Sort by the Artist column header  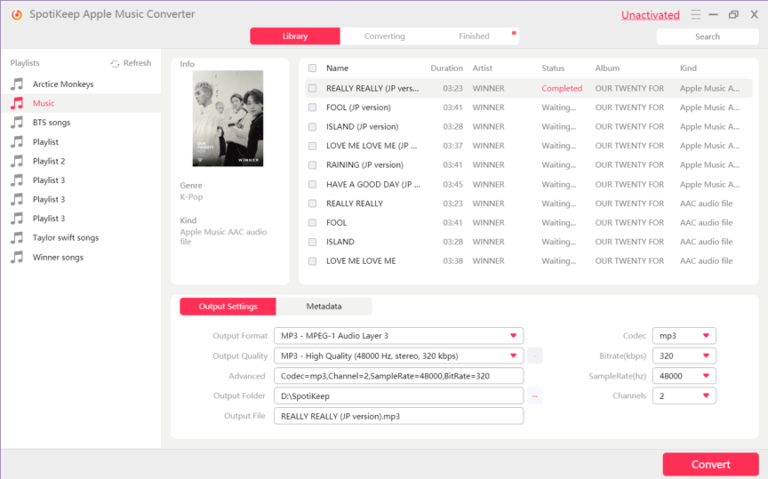(x=482, y=68)
